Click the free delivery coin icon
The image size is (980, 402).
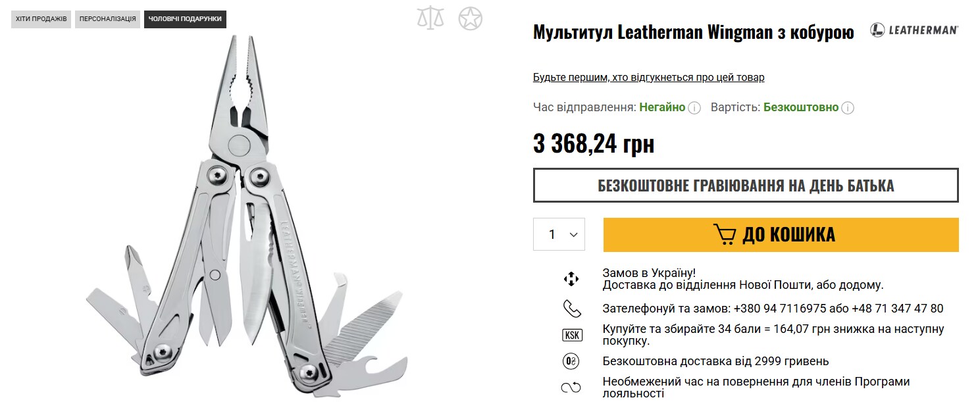[571, 361]
